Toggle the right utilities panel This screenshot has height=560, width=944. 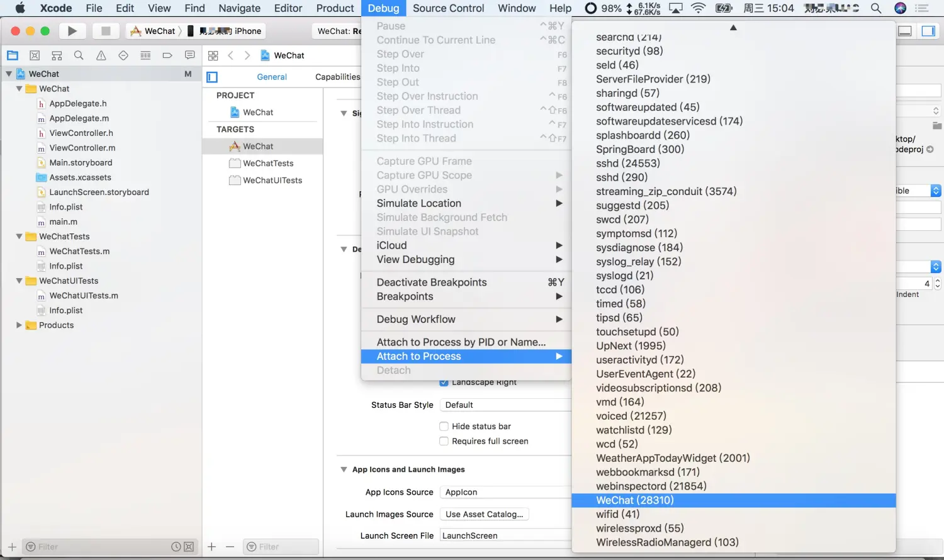[928, 31]
